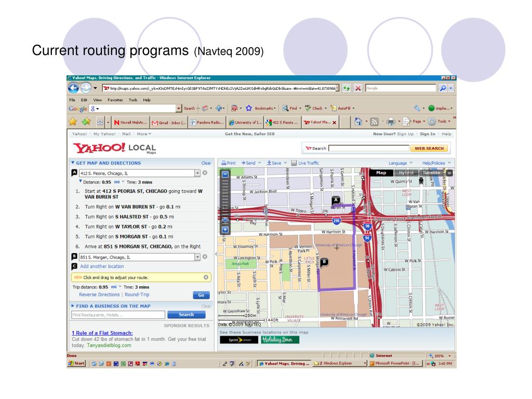Open the address A history dropdown

coord(197,173)
